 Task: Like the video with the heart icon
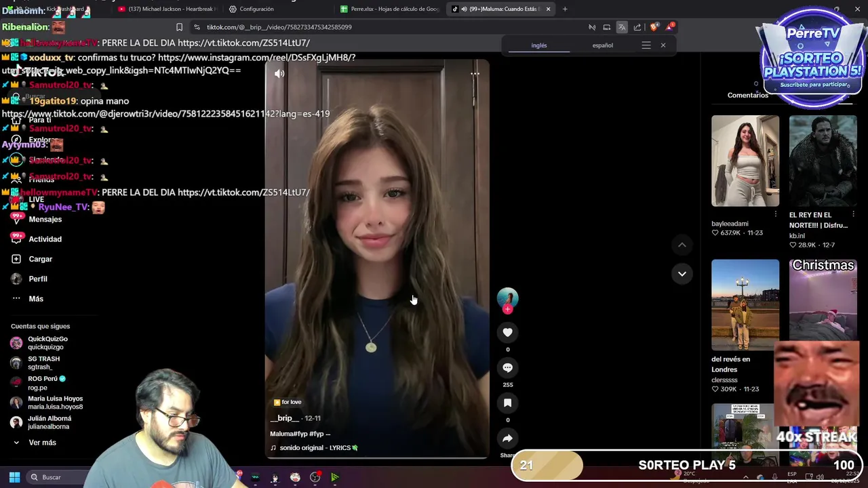[x=507, y=332]
